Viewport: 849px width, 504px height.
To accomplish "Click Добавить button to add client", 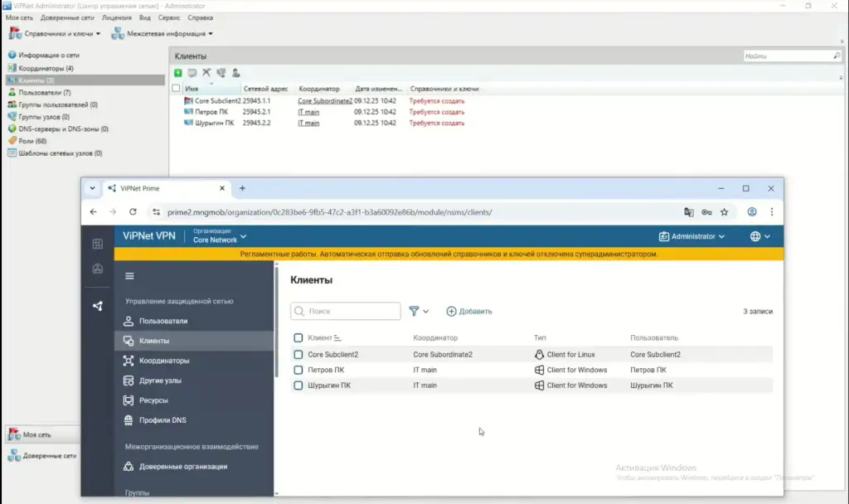I will coord(469,312).
